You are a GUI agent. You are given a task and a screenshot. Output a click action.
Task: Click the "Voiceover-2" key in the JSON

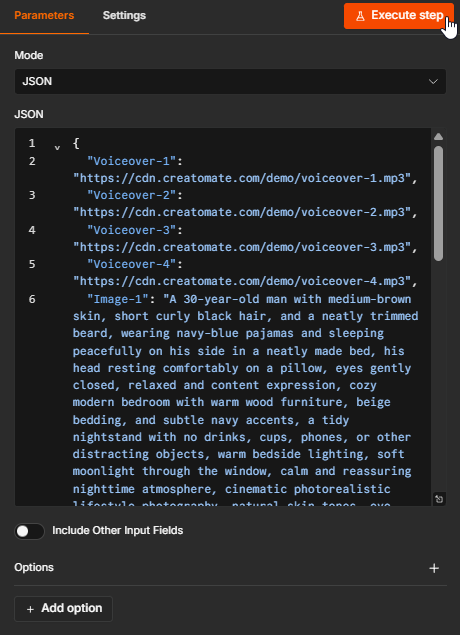pos(132,195)
